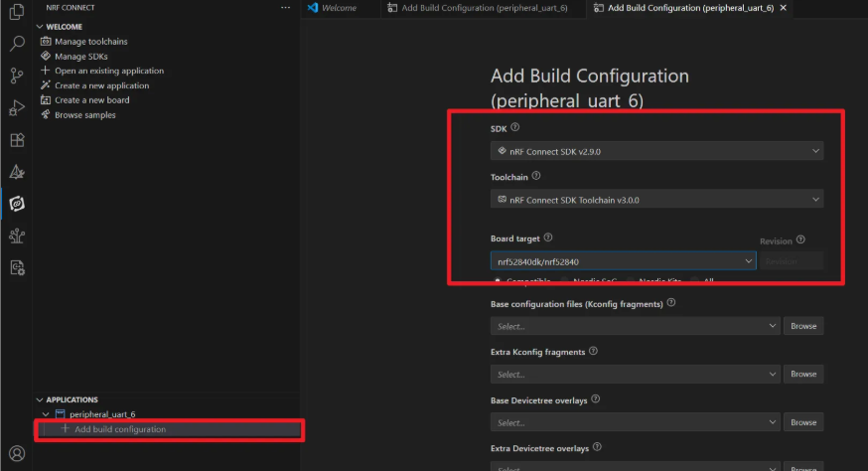
Task: Click the Accounts icon at bottom left
Action: (x=16, y=454)
